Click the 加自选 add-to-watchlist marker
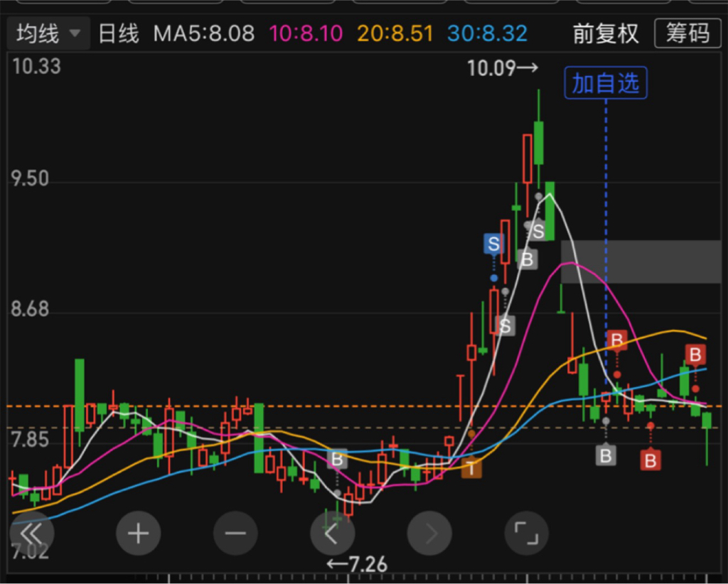Screen dimensions: 728x584 [606, 83]
